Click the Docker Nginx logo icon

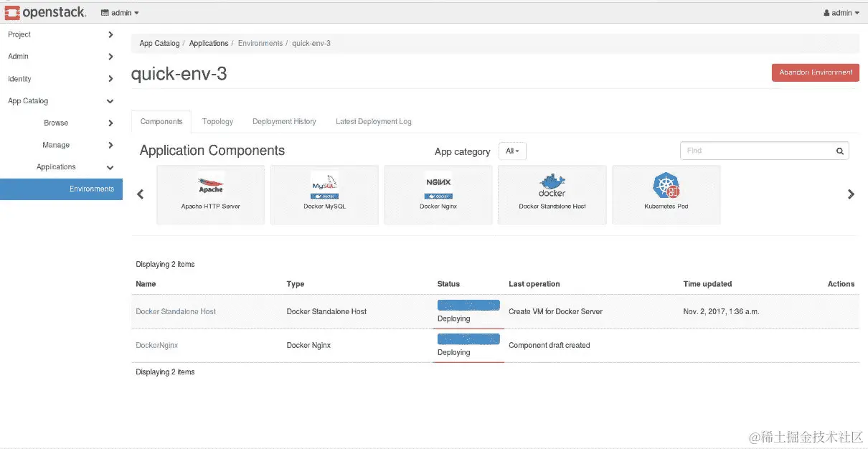pos(438,186)
